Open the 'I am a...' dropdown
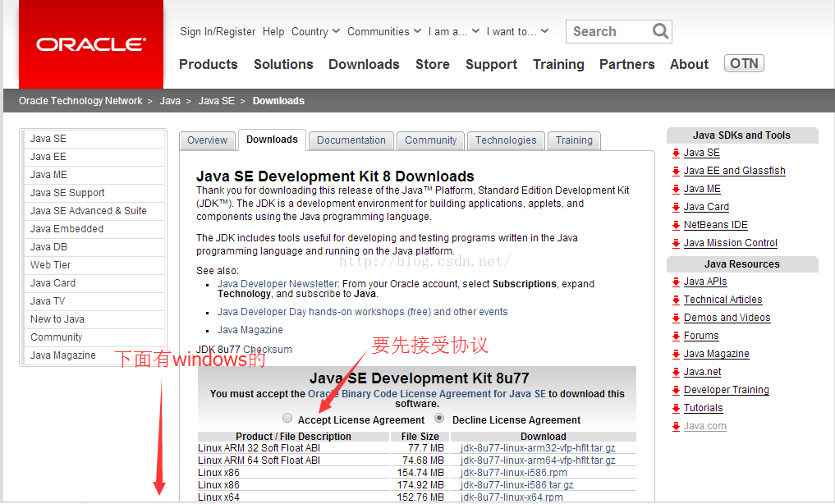The width and height of the screenshot is (835, 504). pyautogui.click(x=454, y=31)
